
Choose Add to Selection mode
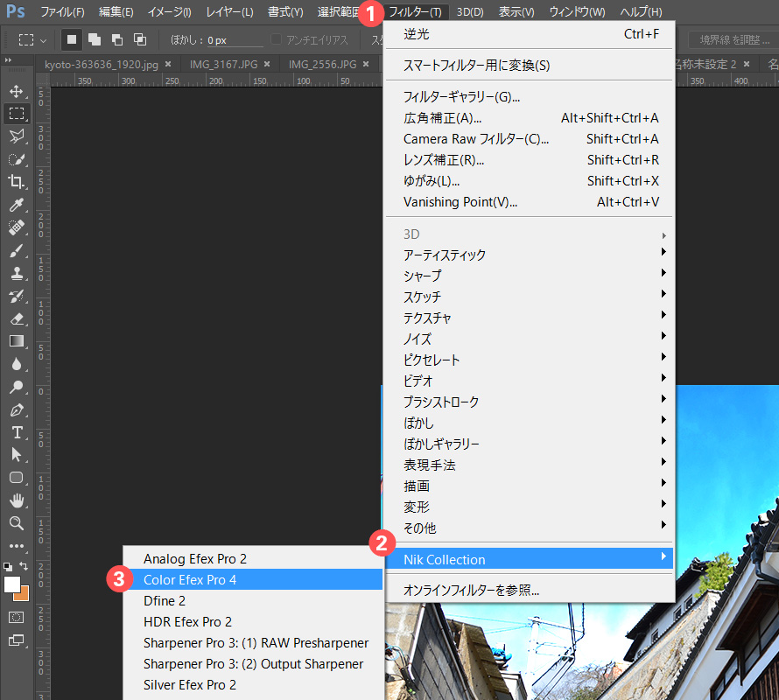pos(95,39)
